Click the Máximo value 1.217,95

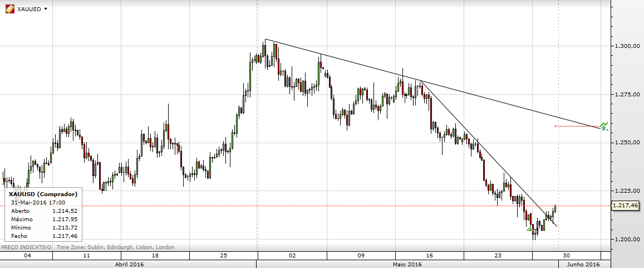[x=65, y=219]
